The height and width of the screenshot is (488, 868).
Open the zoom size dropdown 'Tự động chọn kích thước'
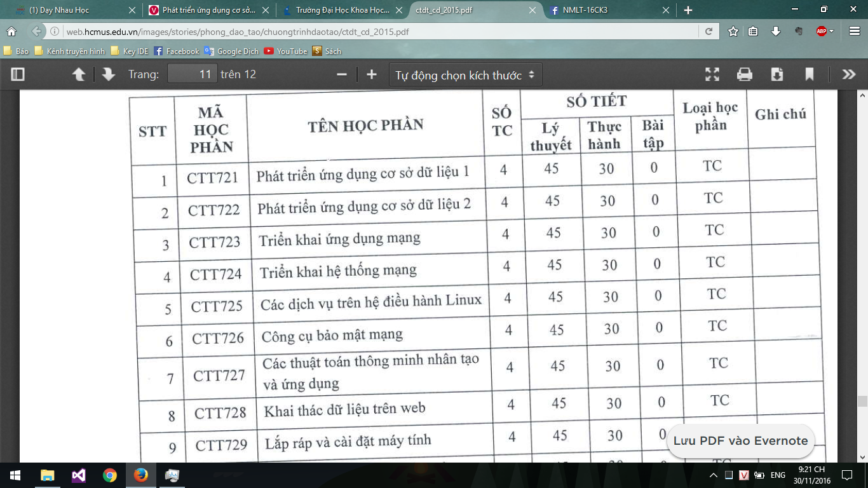click(x=465, y=75)
